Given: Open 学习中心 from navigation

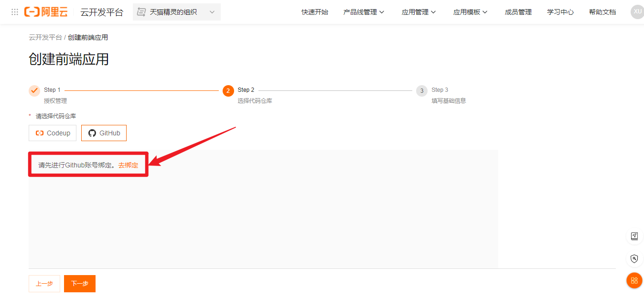Looking at the screenshot, I should [x=560, y=12].
